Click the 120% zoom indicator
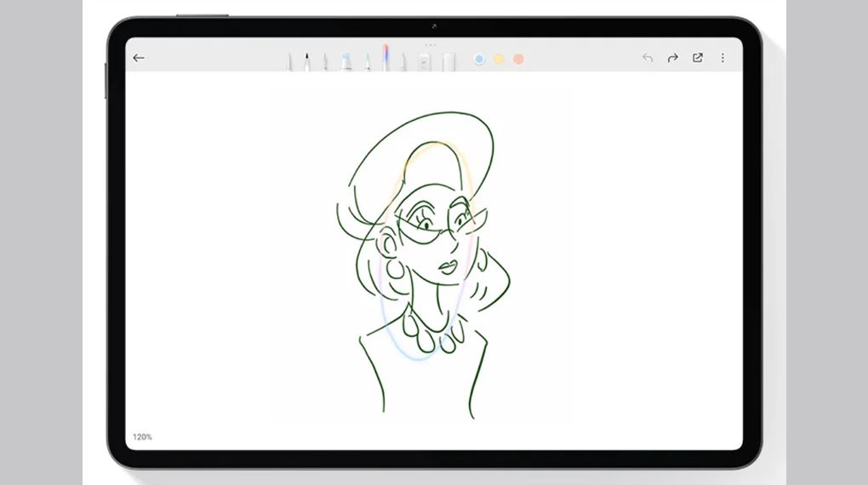This screenshot has width=868, height=485. [x=142, y=436]
